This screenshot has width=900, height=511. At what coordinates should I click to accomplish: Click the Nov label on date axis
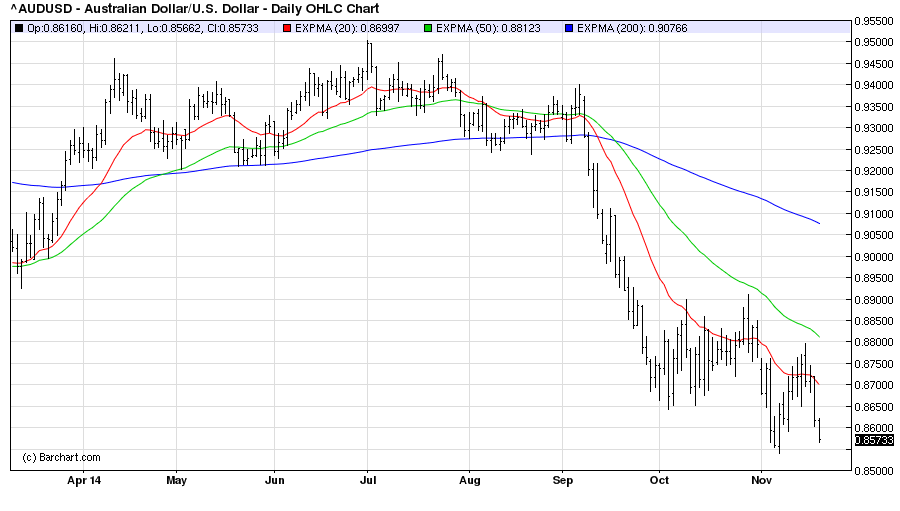pyautogui.click(x=761, y=479)
